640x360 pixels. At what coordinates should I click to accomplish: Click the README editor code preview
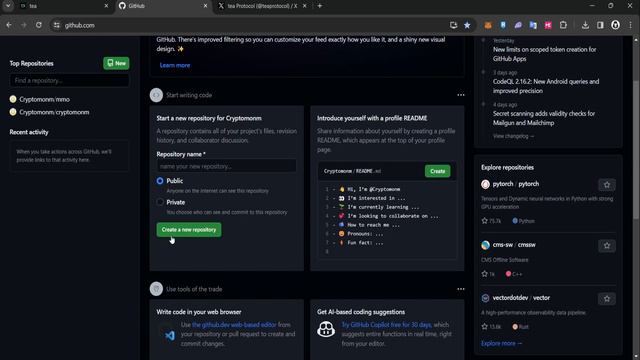point(387,220)
